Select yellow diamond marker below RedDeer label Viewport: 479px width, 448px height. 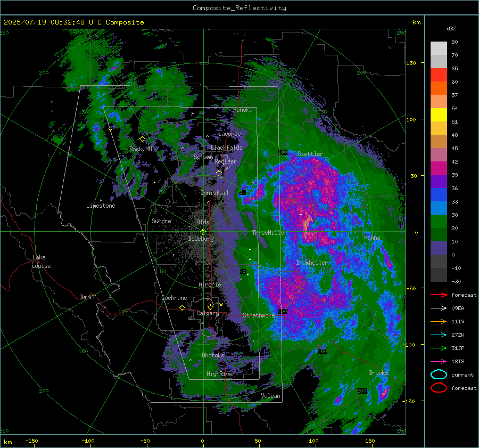coord(219,173)
